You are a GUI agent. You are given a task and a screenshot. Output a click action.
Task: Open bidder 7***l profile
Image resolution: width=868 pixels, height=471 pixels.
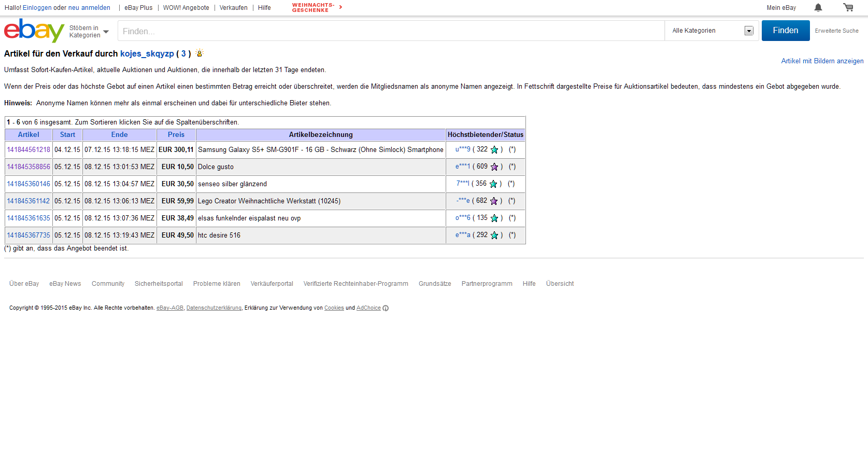pos(463,184)
